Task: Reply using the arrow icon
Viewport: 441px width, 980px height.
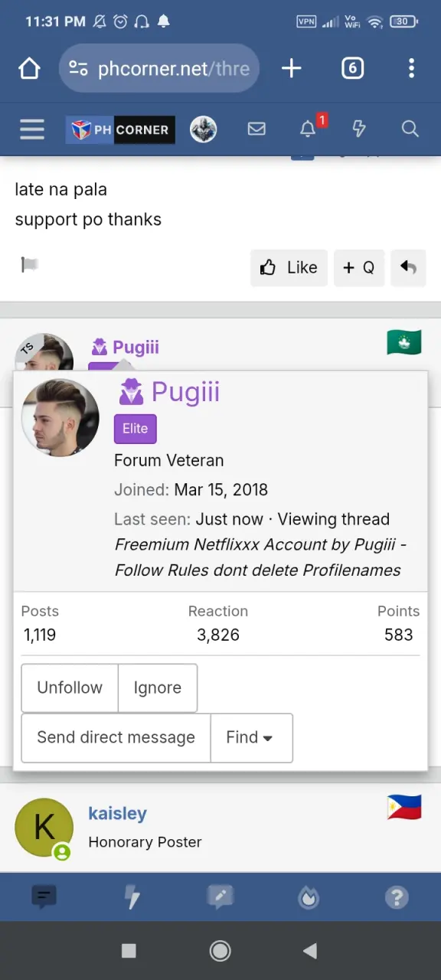Action: [x=408, y=267]
